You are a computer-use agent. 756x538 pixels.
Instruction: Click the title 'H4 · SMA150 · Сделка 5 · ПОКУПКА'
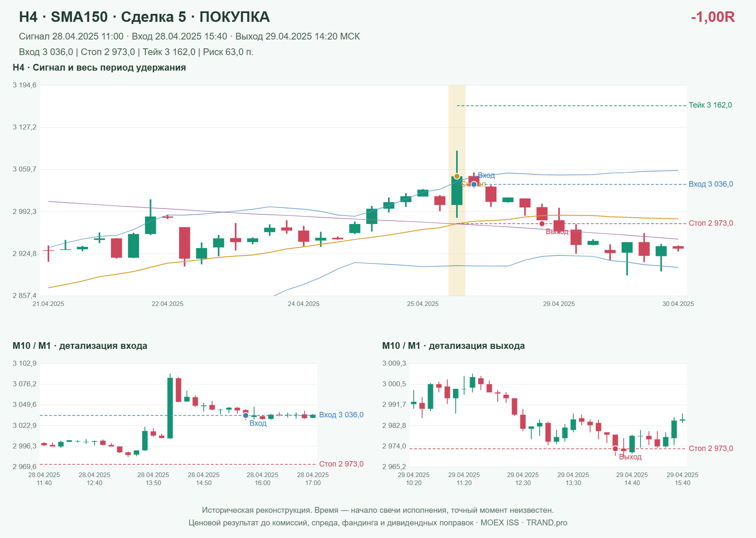click(x=144, y=17)
